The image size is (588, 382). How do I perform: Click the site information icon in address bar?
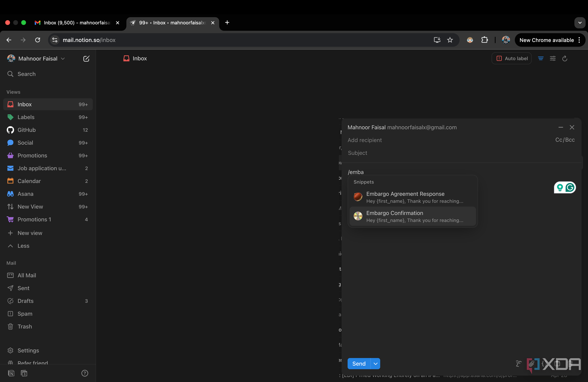(x=55, y=40)
